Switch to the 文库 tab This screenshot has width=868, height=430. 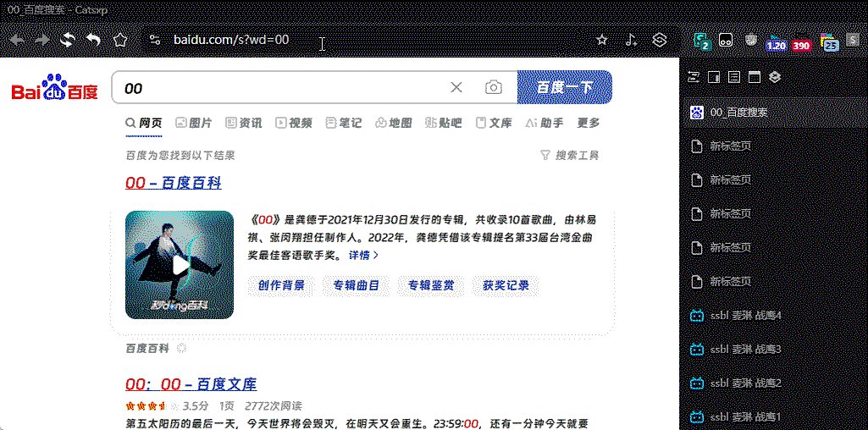(494, 123)
